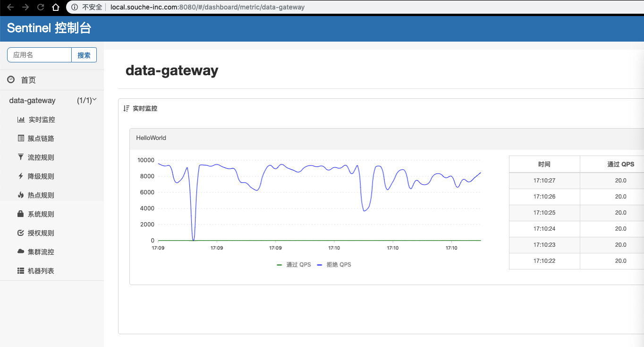The width and height of the screenshot is (644, 347).
Task: Focus the 应用名 search input field
Action: (x=39, y=55)
